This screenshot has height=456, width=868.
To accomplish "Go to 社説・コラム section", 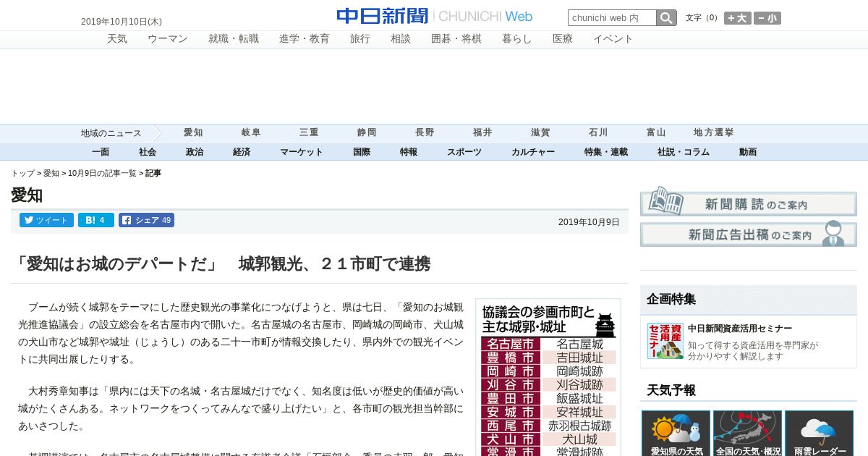I will pyautogui.click(x=684, y=152).
